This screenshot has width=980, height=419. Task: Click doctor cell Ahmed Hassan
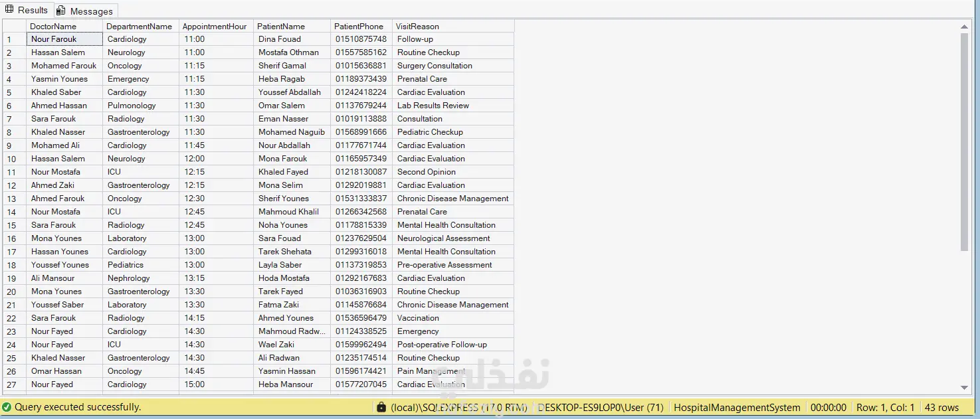[64, 106]
